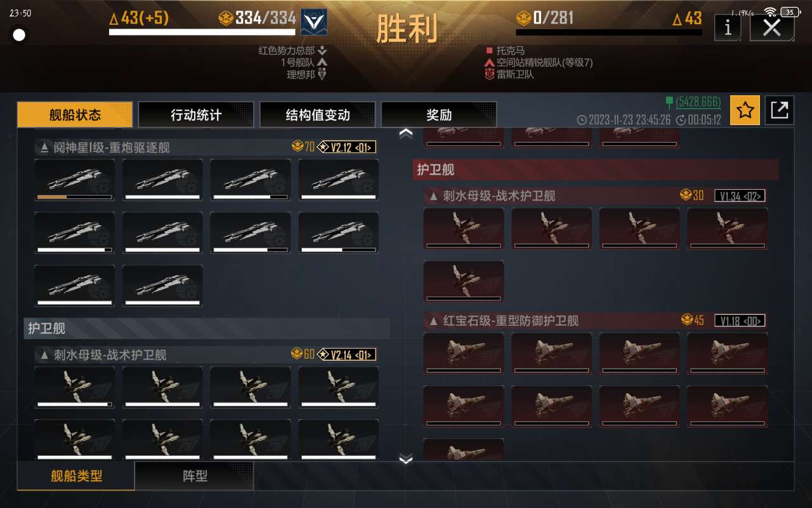The height and width of the screenshot is (508, 812).
Task: Click version tag V1.34 on enemy 刺水母级
Action: 740,196
